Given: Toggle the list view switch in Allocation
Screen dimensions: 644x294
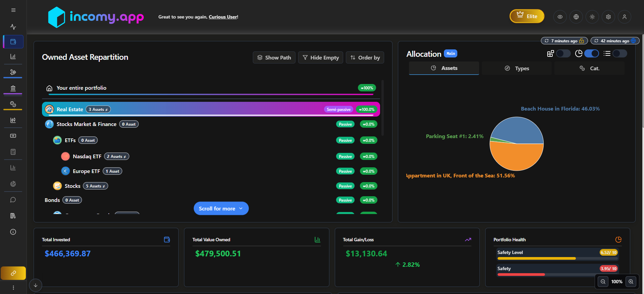Looking at the screenshot, I should (x=620, y=53).
